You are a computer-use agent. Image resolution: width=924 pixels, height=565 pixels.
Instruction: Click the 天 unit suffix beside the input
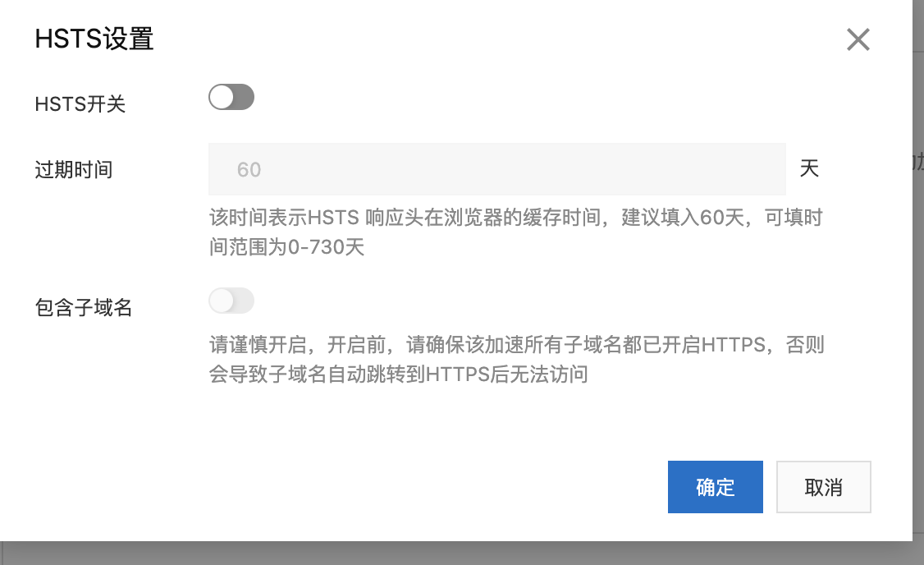(809, 168)
